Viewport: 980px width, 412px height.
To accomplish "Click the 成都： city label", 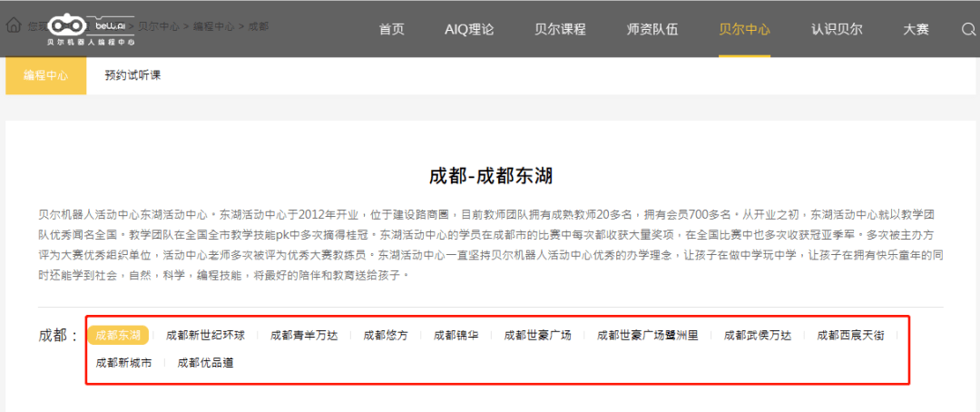I will click(57, 336).
